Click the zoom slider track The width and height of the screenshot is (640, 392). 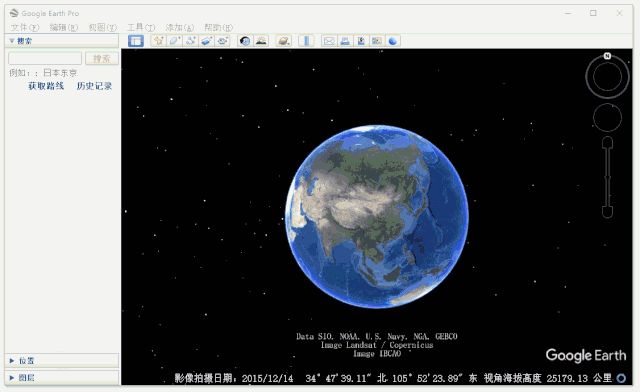[607, 177]
